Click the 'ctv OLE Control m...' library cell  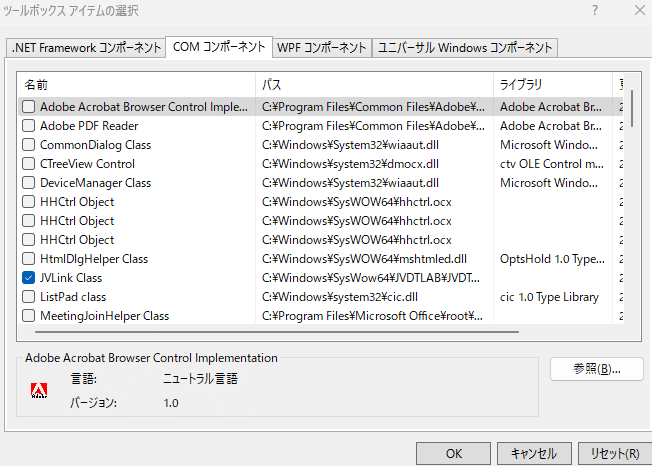point(551,164)
